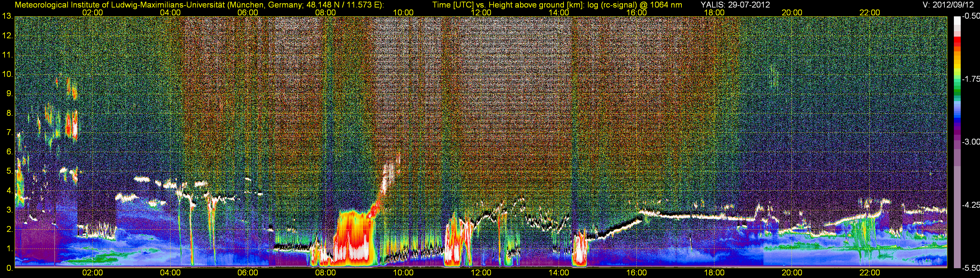The image size is (980, 278).
Task: Click the 1 km height axis label
Action: pyautogui.click(x=9, y=249)
